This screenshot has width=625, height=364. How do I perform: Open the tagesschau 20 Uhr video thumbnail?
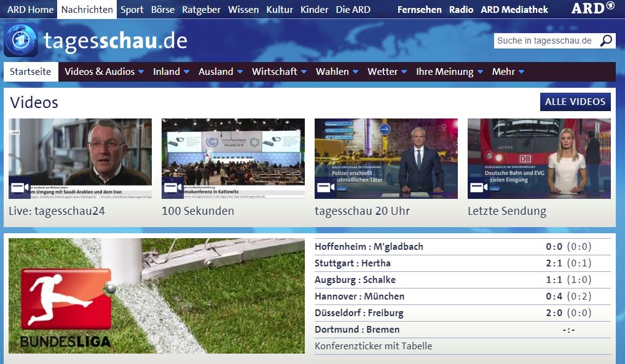386,158
